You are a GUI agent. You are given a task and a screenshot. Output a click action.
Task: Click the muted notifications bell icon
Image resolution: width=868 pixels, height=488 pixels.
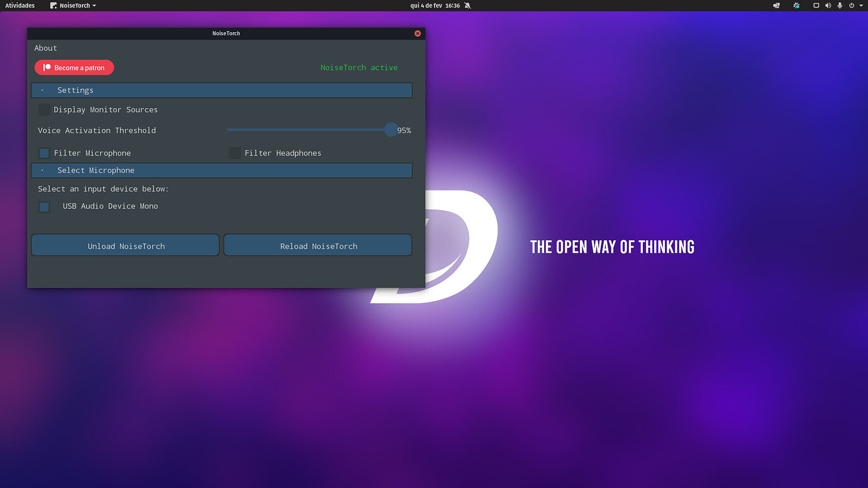point(467,6)
